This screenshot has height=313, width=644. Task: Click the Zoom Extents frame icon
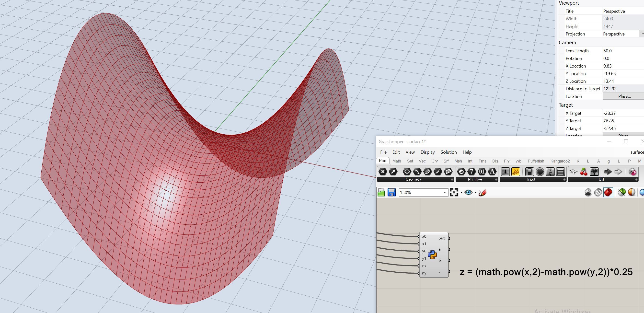click(454, 192)
